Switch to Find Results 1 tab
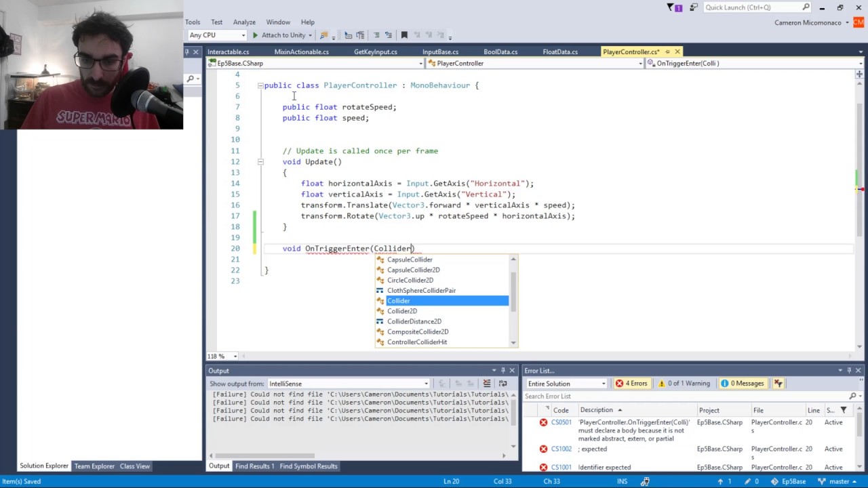 coord(255,466)
